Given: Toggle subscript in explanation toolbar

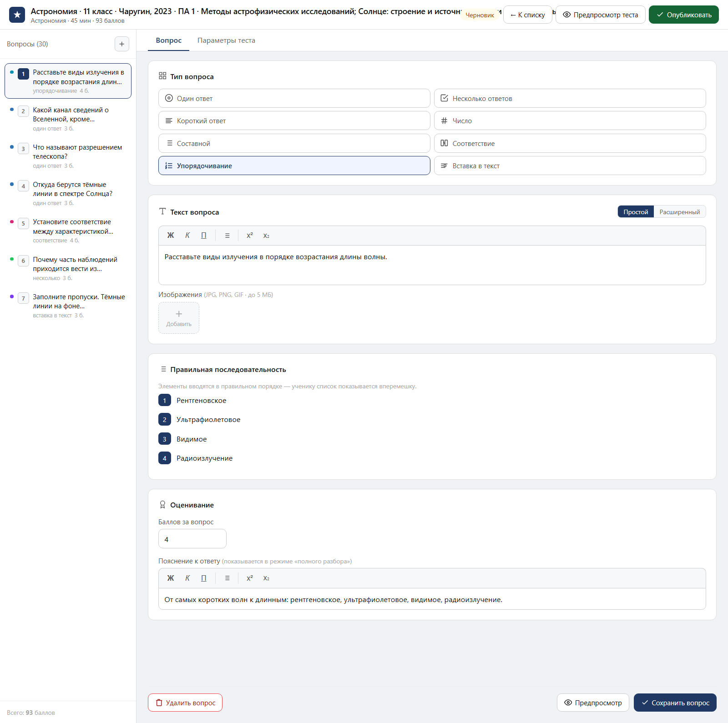Looking at the screenshot, I should click(267, 578).
